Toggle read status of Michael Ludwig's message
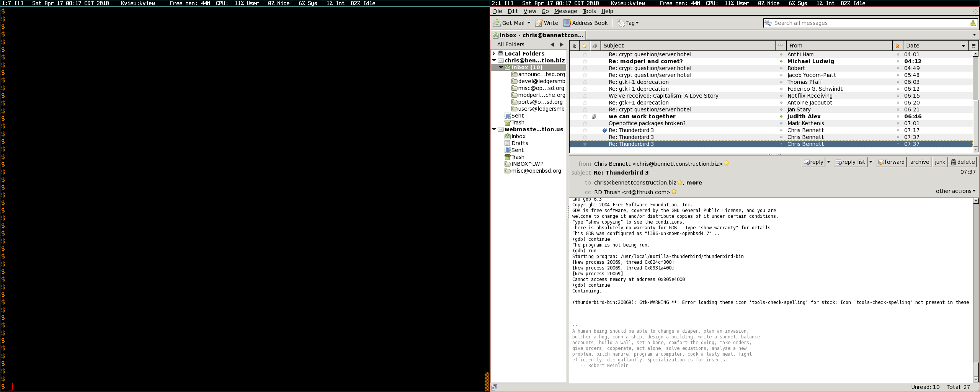The height and width of the screenshot is (392, 980). 781,61
